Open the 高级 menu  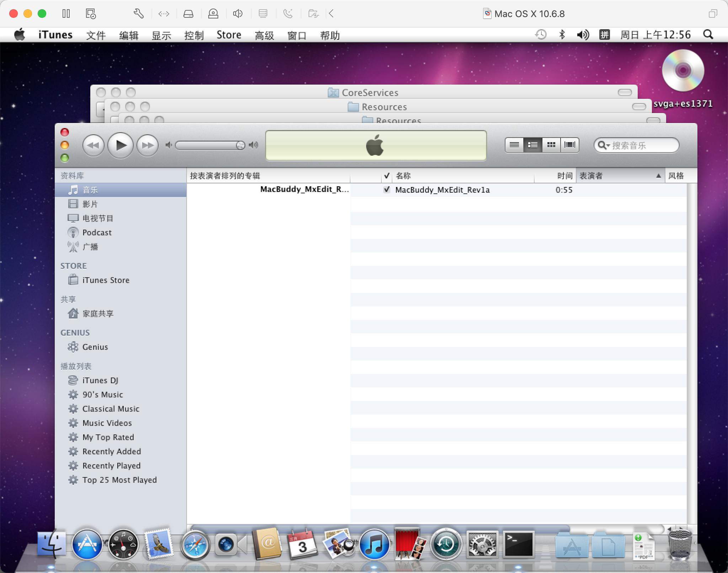click(x=264, y=35)
